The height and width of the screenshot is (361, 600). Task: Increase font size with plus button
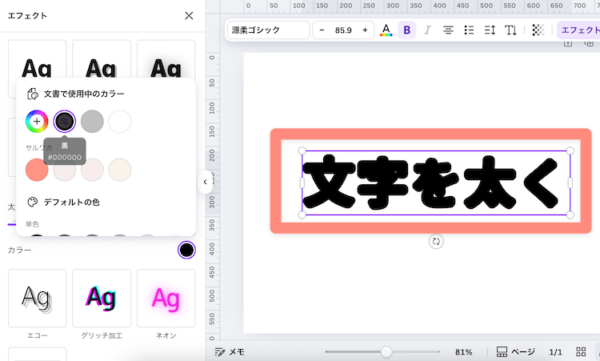365,30
